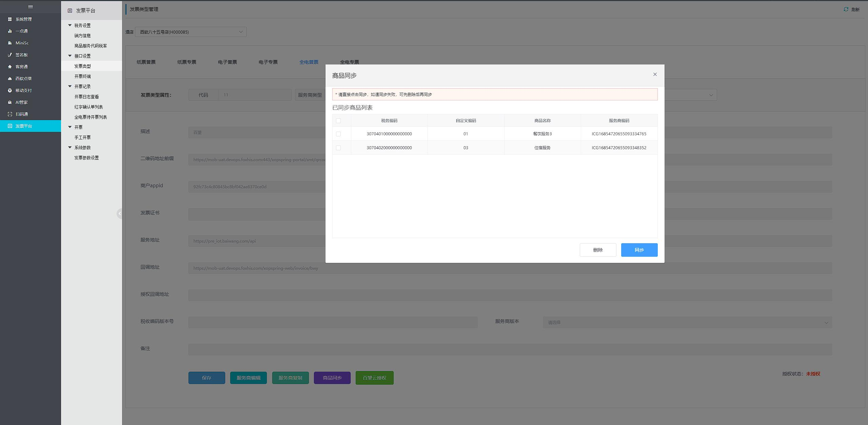Click the 刷新 refresh icon
This screenshot has height=425, width=868.
846,9
